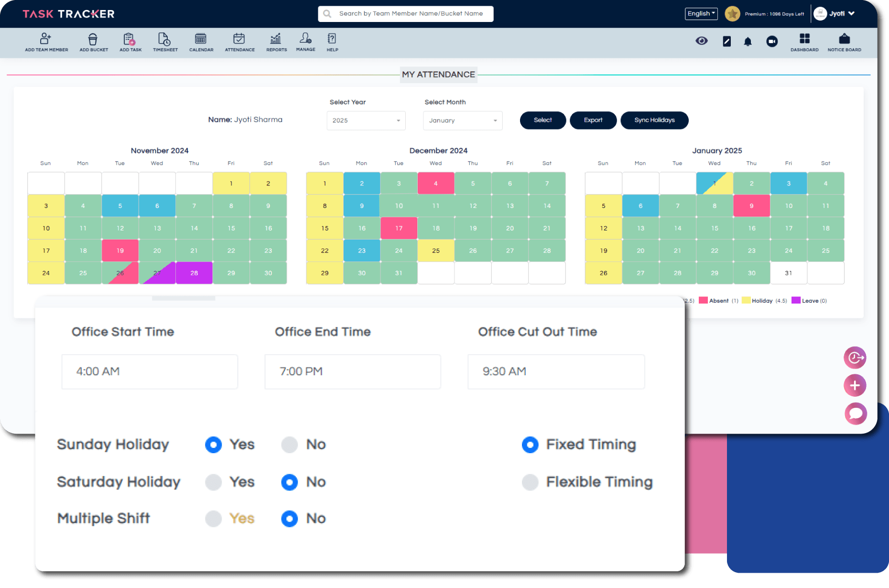This screenshot has width=889, height=588.
Task: Open the video camera meeting icon
Action: coord(771,42)
